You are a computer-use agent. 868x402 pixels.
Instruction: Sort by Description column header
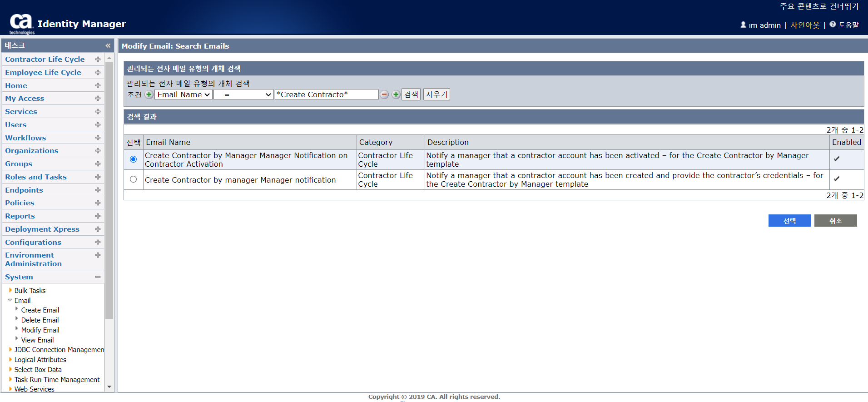[448, 142]
